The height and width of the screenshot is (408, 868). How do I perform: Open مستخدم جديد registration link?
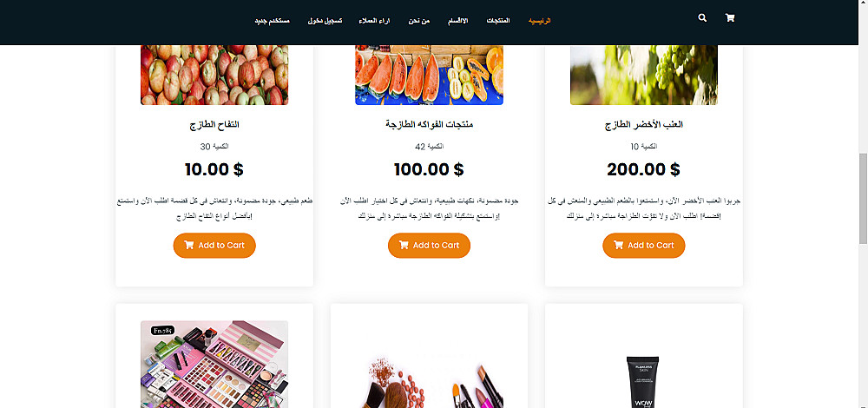coord(272,21)
